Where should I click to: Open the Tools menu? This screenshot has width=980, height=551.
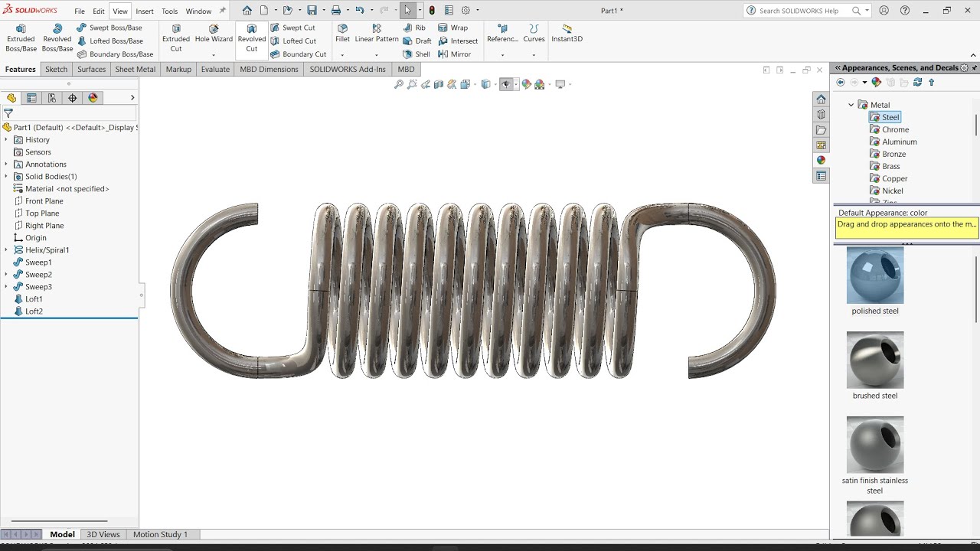pyautogui.click(x=170, y=11)
